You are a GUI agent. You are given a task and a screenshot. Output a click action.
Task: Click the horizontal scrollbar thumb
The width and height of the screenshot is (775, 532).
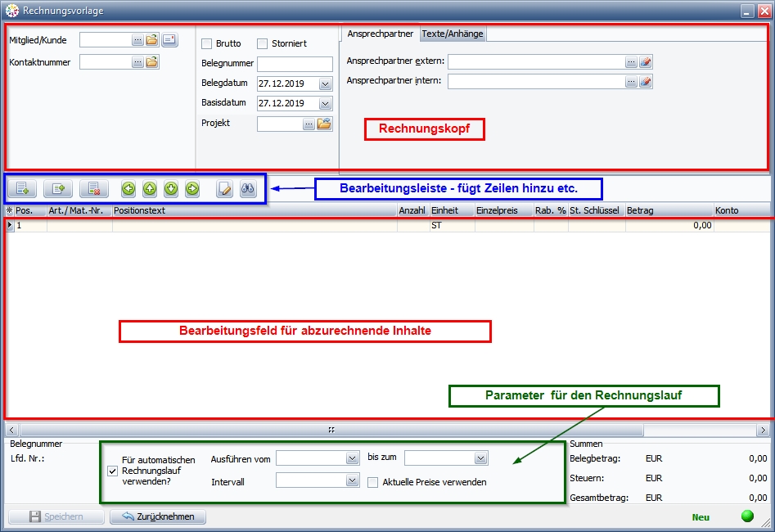pos(331,431)
